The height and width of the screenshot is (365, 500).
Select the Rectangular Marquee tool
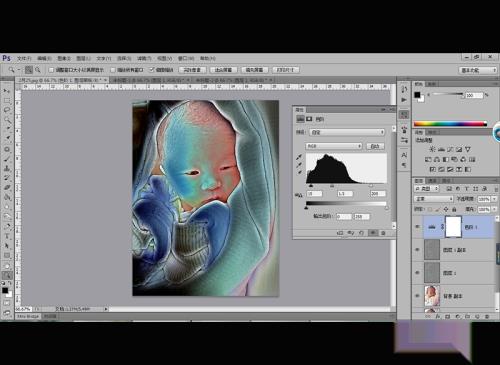tap(7, 100)
